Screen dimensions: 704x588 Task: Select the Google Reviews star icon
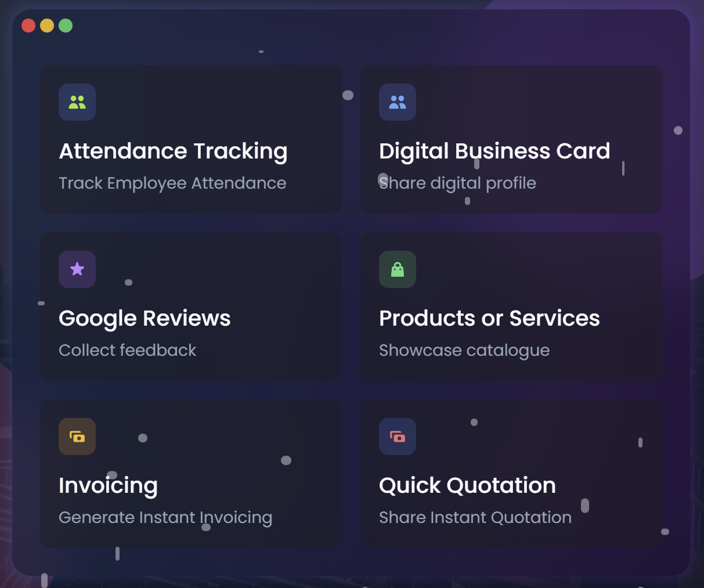click(77, 269)
